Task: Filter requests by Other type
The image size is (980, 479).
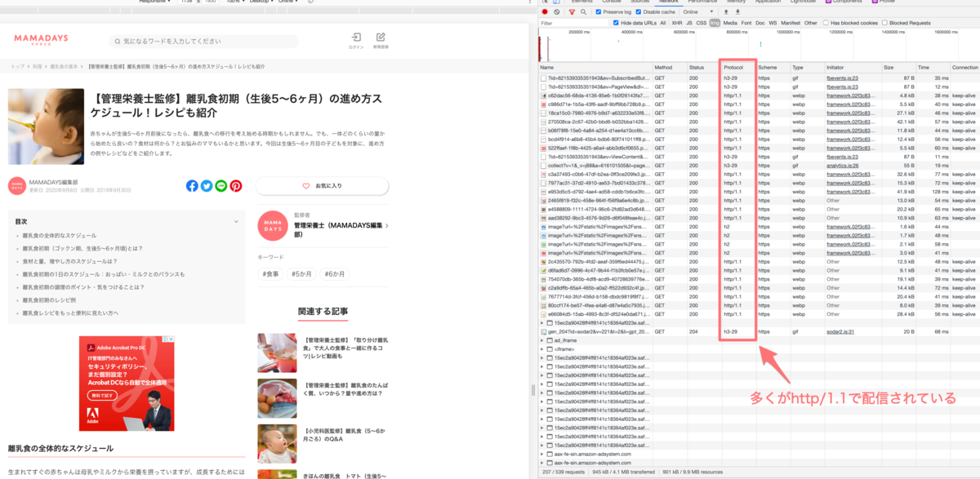Action: click(810, 23)
